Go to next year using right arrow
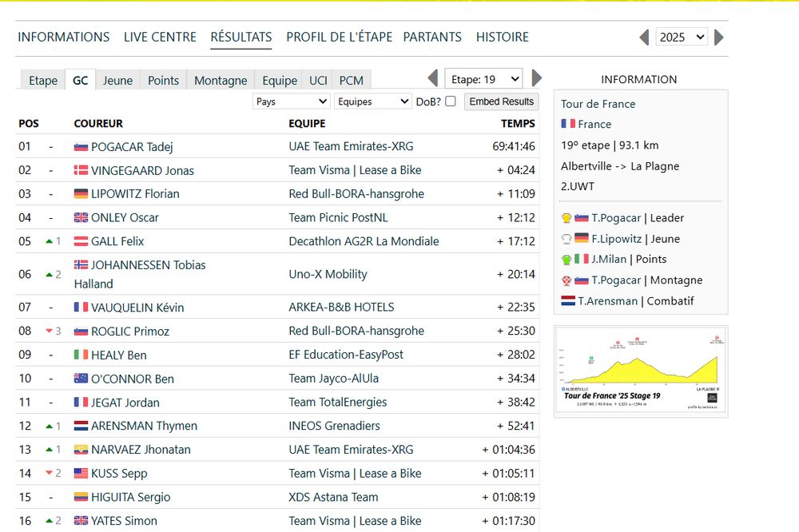This screenshot has height=532, width=799. click(x=719, y=38)
